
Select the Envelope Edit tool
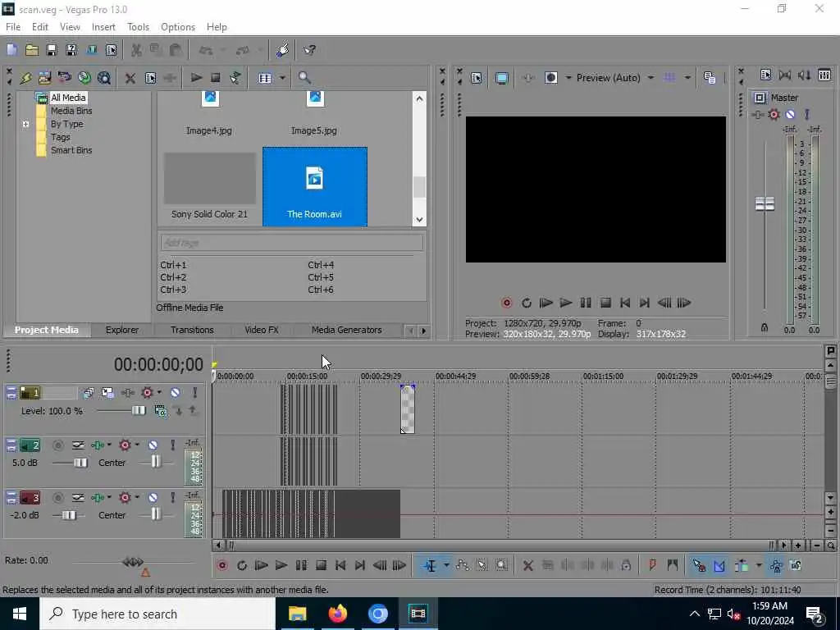(463, 566)
